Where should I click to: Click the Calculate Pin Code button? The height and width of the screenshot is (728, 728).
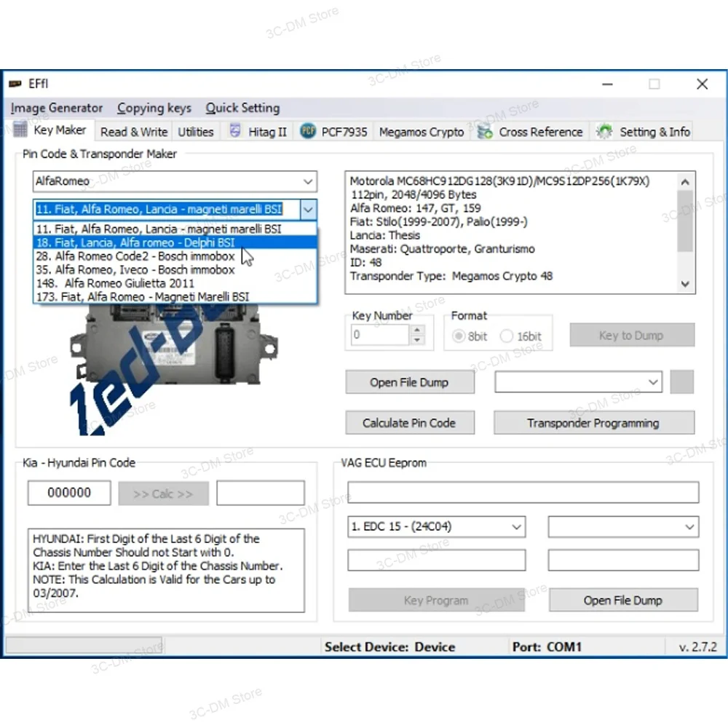tap(409, 423)
